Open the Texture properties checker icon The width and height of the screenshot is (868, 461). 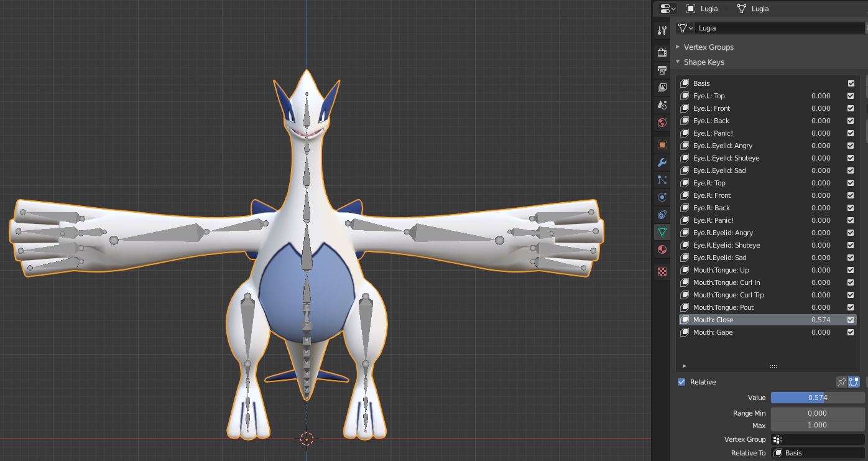tap(662, 272)
